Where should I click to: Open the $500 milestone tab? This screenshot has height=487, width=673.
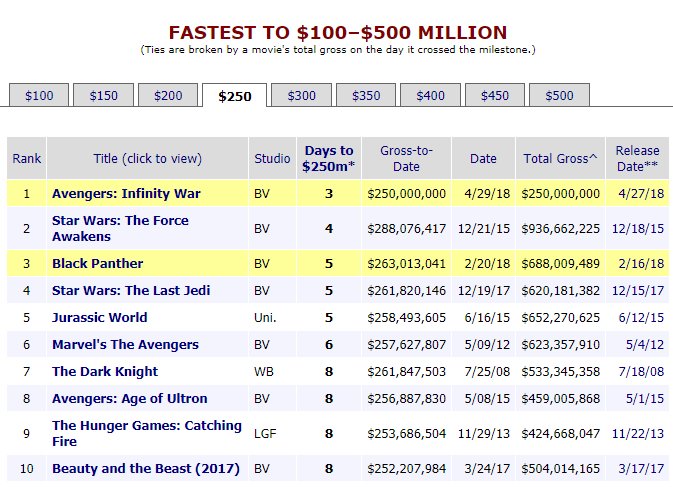pyautogui.click(x=559, y=96)
